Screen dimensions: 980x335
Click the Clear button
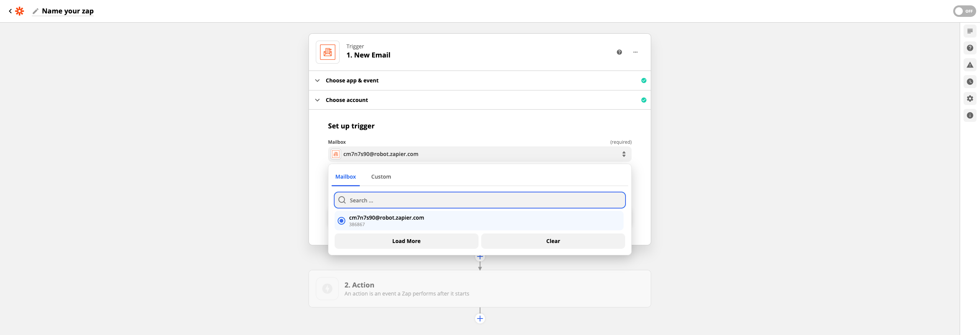click(553, 241)
